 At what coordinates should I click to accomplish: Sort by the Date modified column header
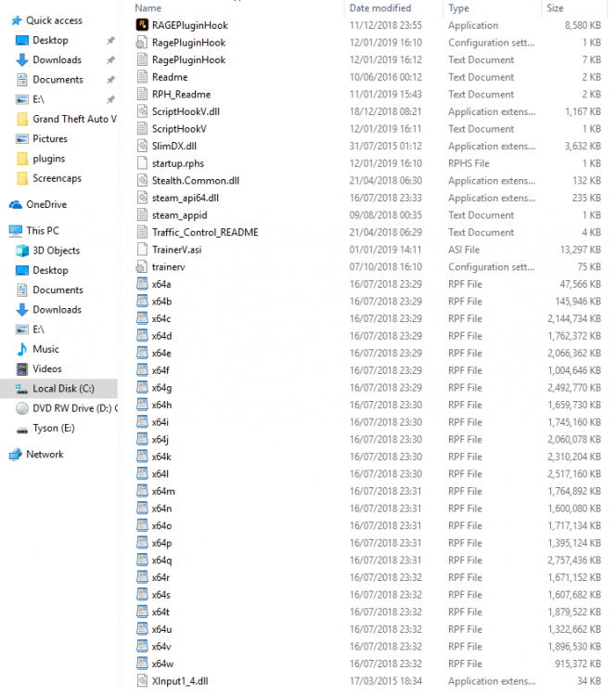pos(380,8)
